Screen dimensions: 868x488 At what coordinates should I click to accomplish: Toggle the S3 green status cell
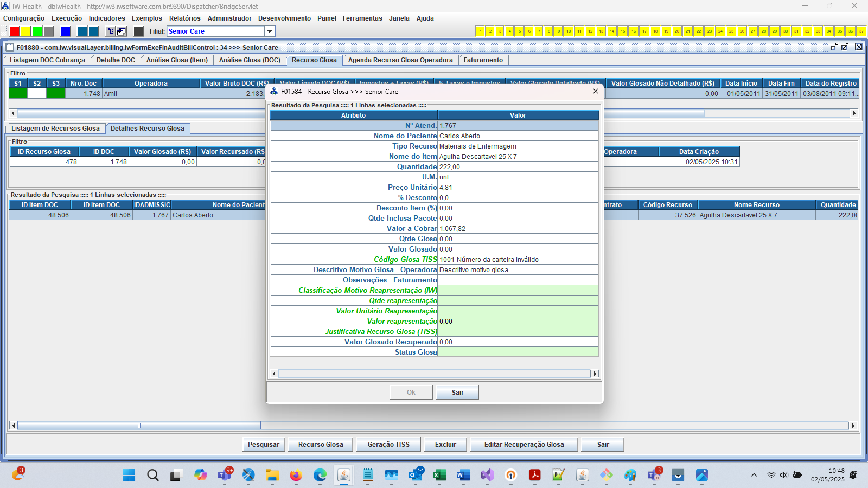(55, 93)
